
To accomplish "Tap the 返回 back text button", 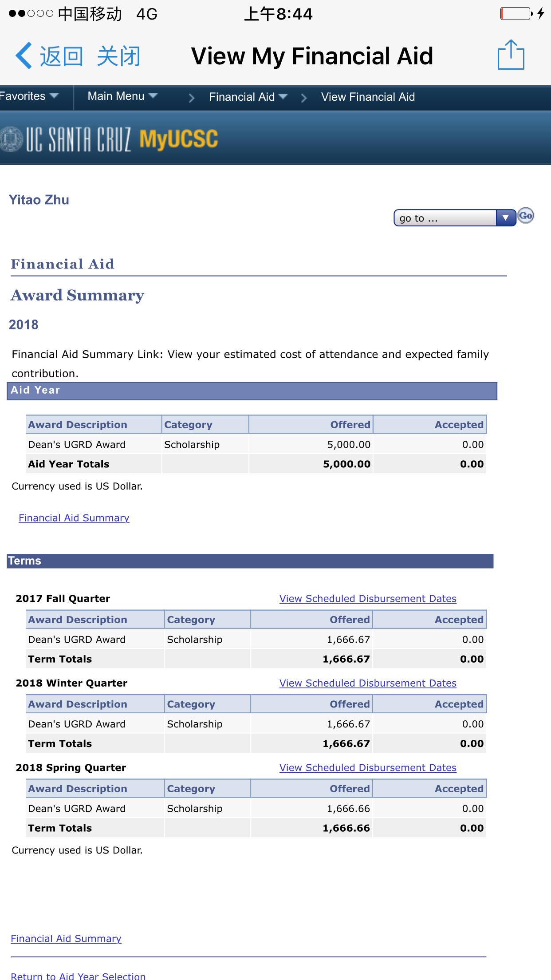I will 61,56.
